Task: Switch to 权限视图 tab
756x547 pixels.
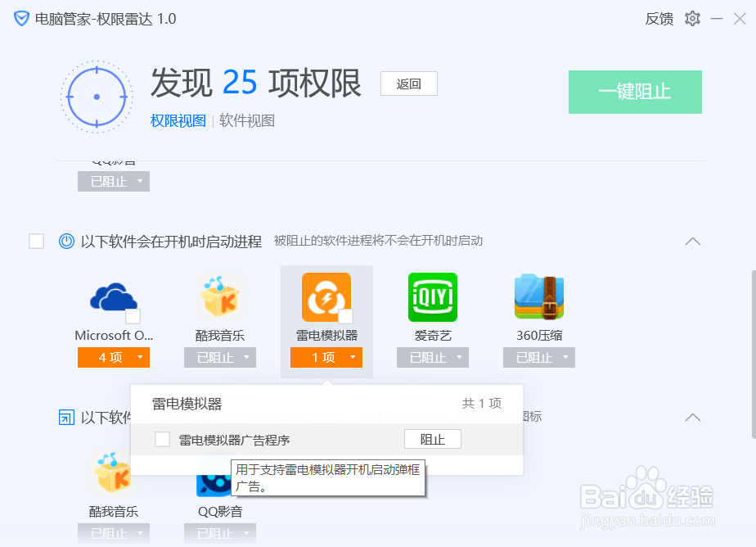Action: point(178,120)
